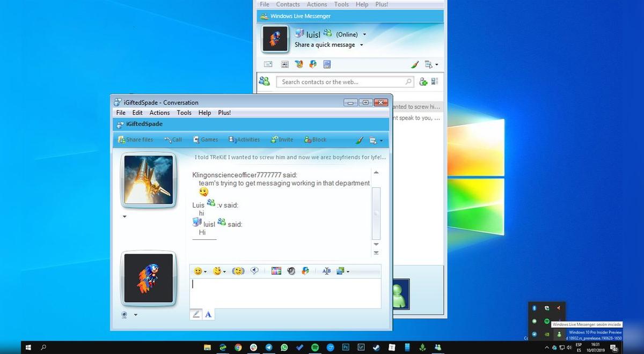Send a nudge to iGiftedSpade
644x354 pixels.
[238, 271]
